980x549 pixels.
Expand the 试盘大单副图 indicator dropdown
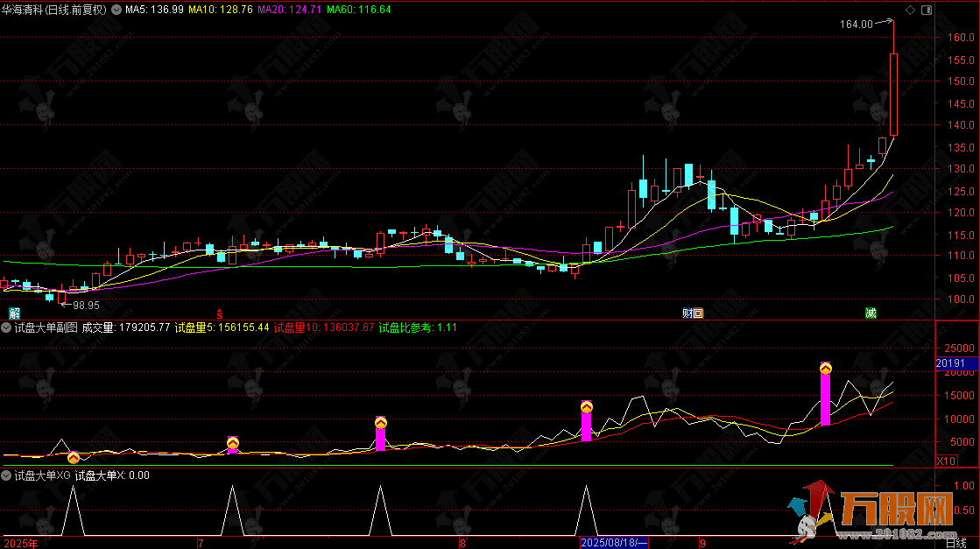click(x=6, y=327)
